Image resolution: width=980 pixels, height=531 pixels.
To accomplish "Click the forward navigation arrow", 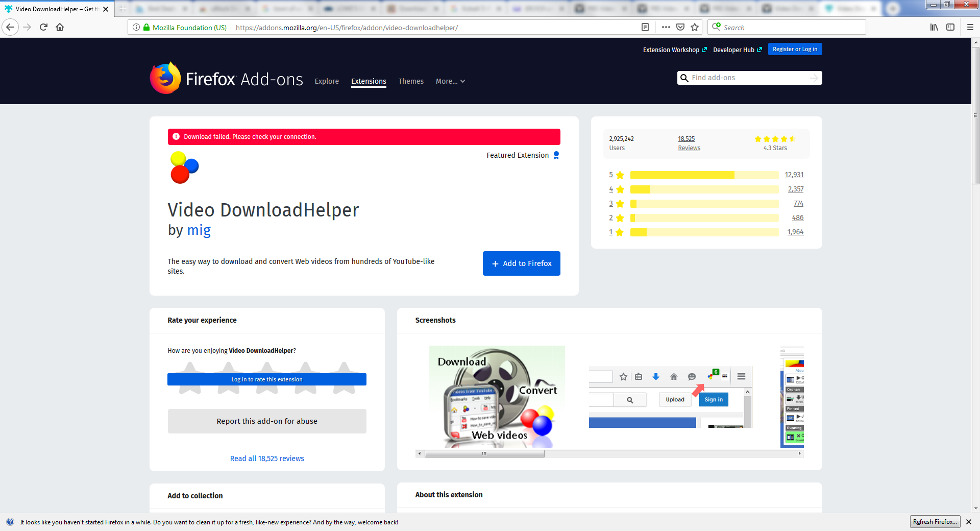I will click(x=27, y=27).
